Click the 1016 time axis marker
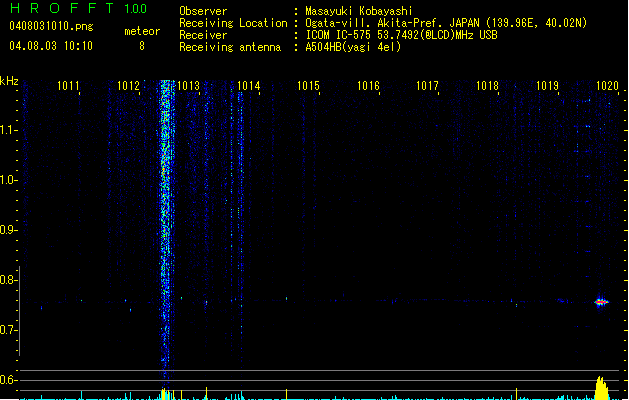 pos(368,86)
